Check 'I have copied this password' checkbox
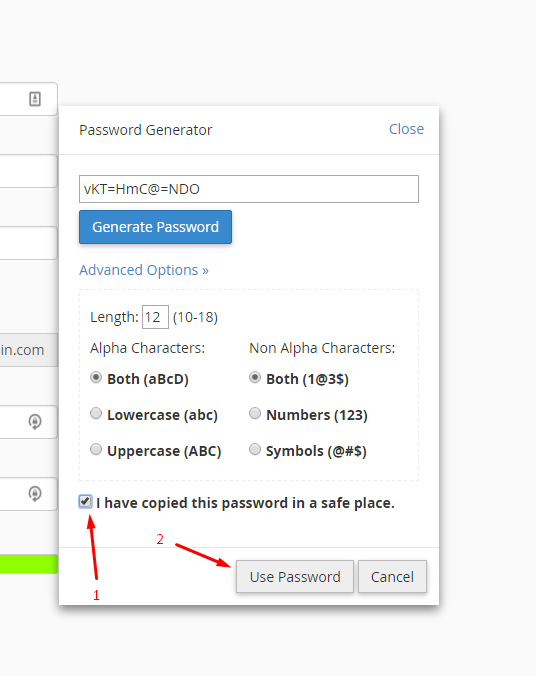 coord(85,502)
